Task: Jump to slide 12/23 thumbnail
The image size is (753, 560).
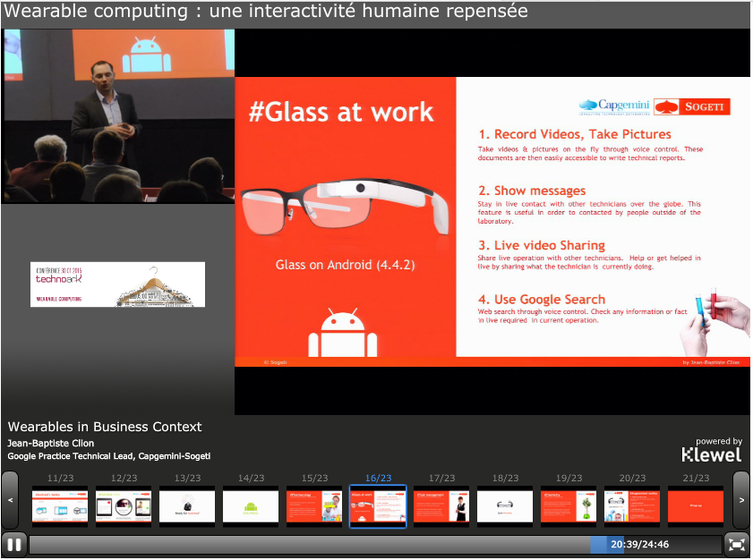Action: [124, 506]
